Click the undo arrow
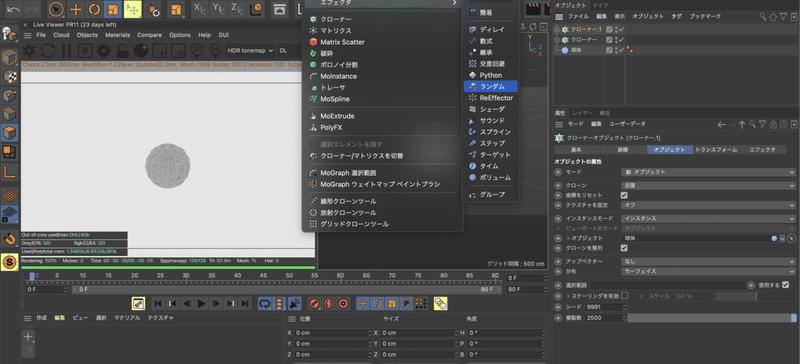Screen dimensions: 800x364 [x=14, y=9]
